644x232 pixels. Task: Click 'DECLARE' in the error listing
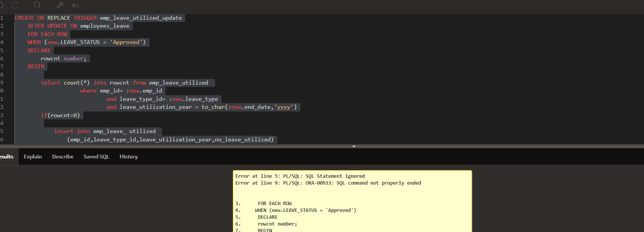pos(268,217)
